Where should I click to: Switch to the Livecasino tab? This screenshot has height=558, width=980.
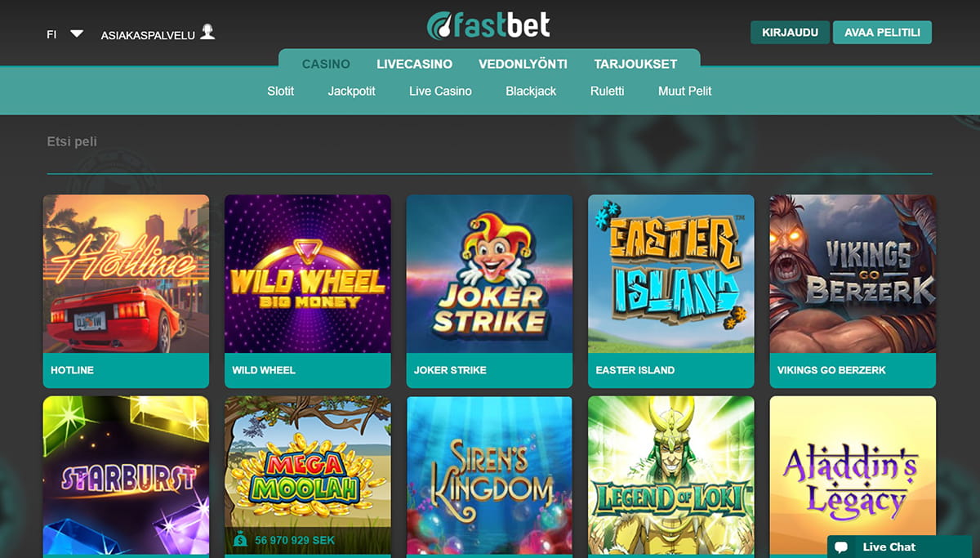[414, 64]
